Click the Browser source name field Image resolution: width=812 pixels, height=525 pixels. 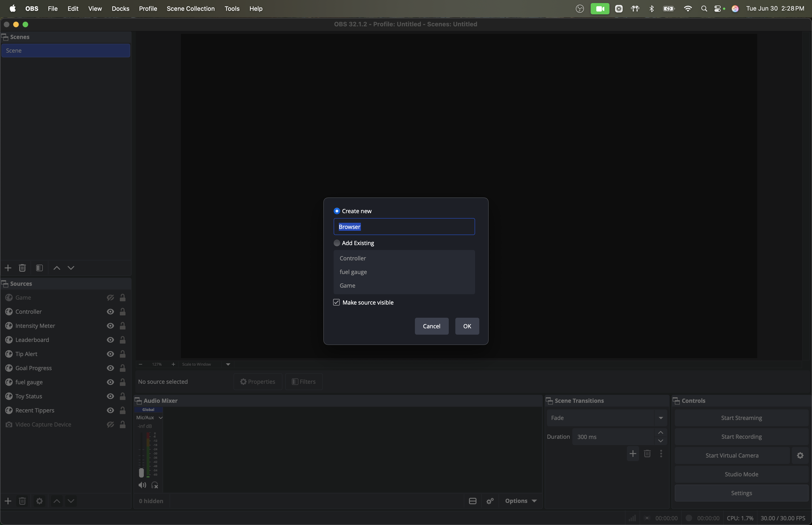(x=404, y=227)
